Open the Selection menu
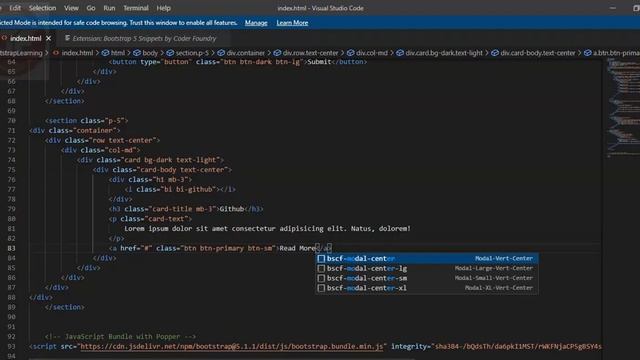 [x=42, y=8]
